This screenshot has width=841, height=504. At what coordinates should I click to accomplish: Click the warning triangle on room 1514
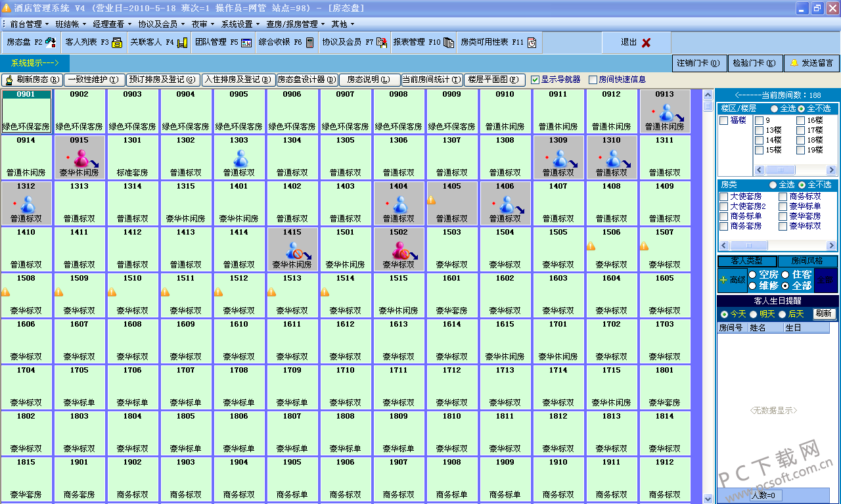325,292
